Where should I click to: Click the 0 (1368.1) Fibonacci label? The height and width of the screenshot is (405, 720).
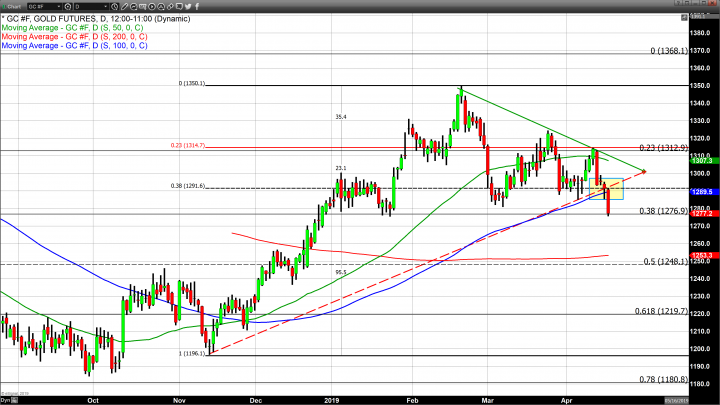[x=669, y=51]
